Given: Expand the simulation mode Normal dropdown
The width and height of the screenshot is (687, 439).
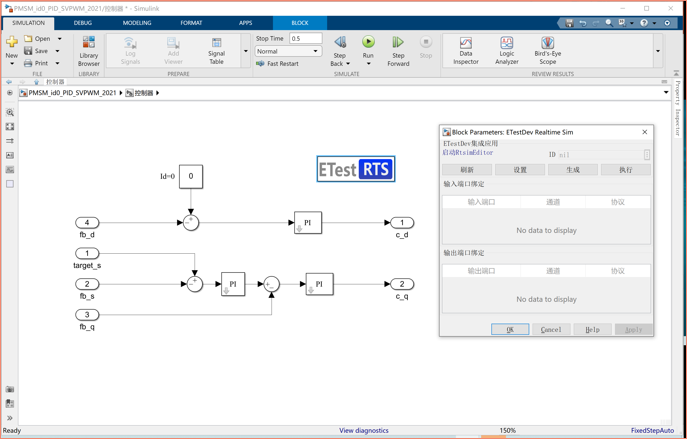Looking at the screenshot, I should [315, 51].
